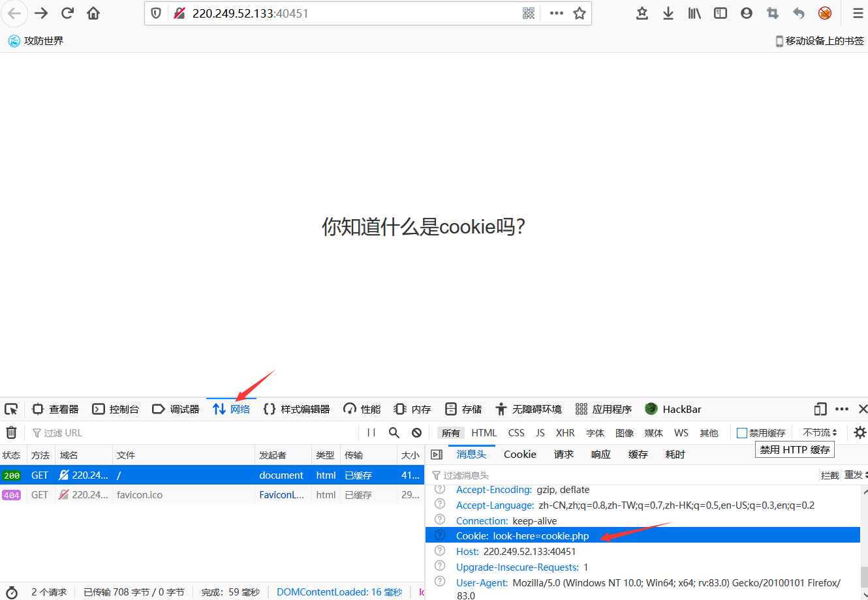
Task: Filter requests by WS
Action: [681, 432]
